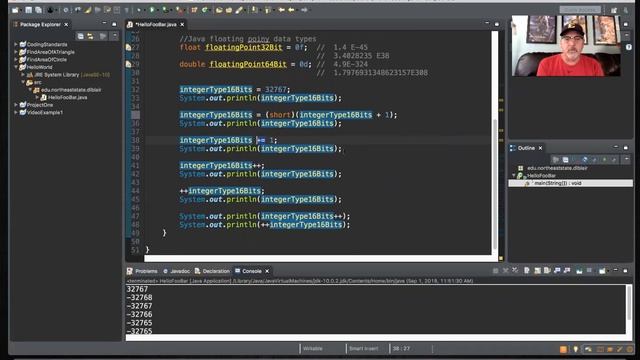Toggle Link with Editor in Package Explorer

click(x=90, y=36)
